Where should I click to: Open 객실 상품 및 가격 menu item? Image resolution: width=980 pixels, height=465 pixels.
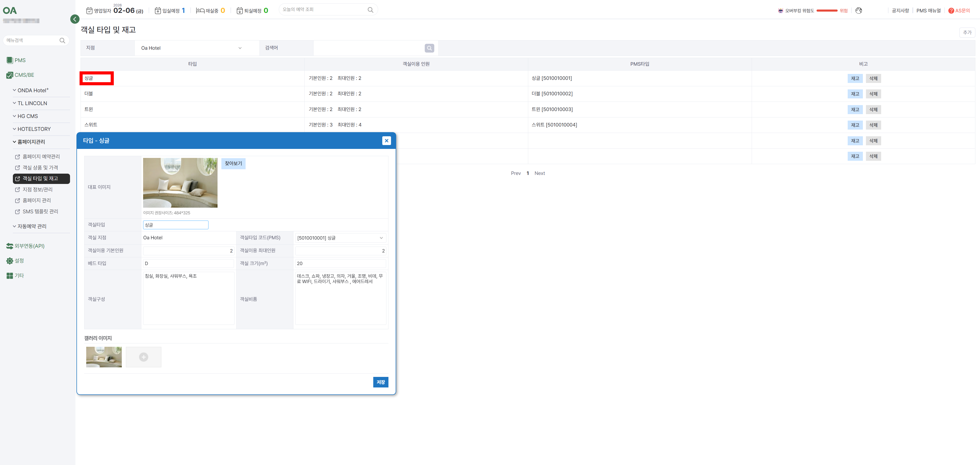40,167
